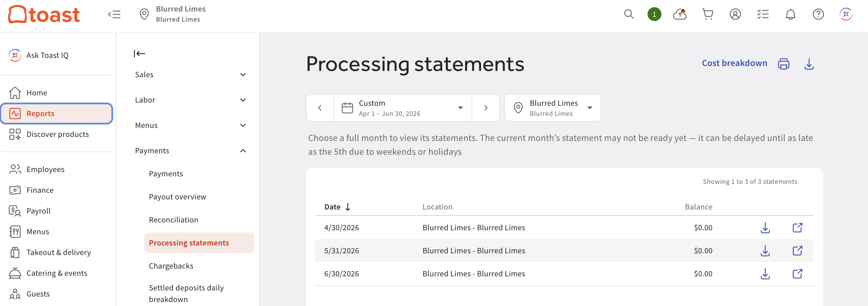Open the help question mark icon
Image resolution: width=868 pixels, height=306 pixels.
point(818,14)
